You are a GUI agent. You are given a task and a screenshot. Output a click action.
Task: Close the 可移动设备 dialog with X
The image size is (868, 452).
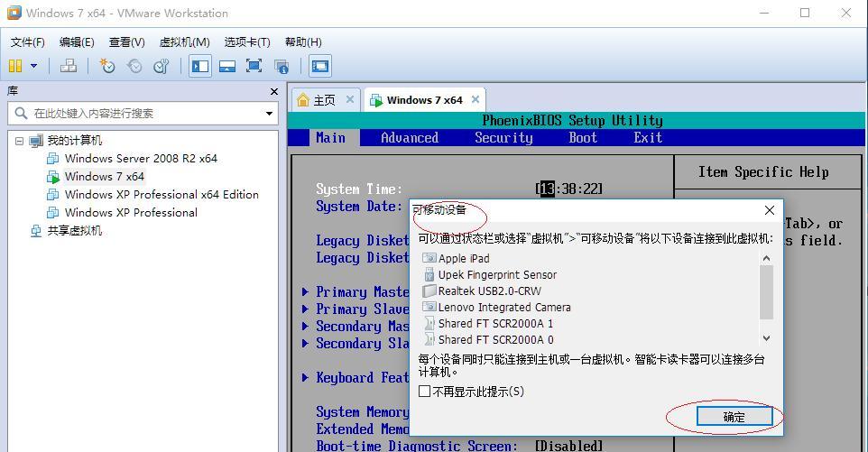click(770, 210)
